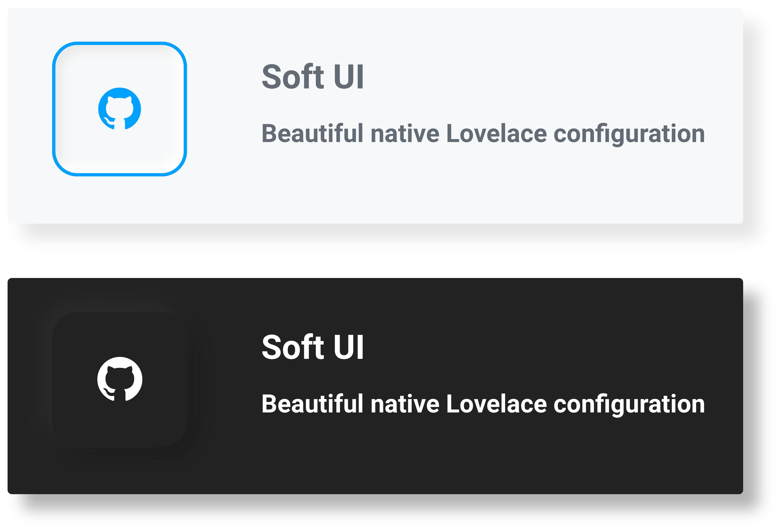
Task: Click the blue GitHub icon
Action: click(x=119, y=109)
